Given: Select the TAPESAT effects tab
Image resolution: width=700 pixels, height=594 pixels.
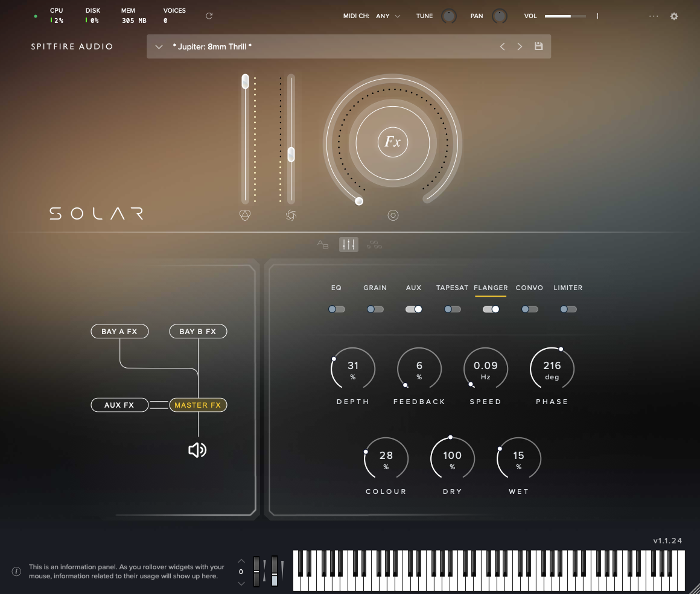Looking at the screenshot, I should tap(452, 288).
